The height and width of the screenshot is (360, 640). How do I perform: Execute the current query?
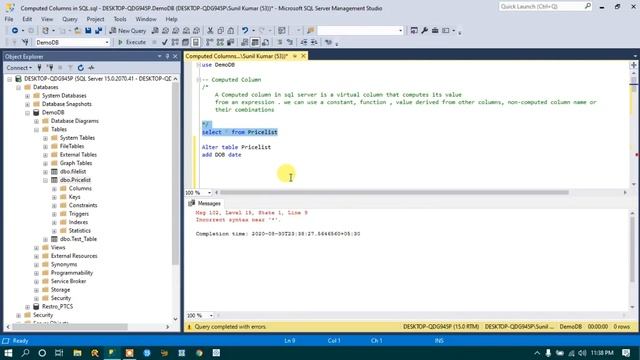[x=132, y=42]
